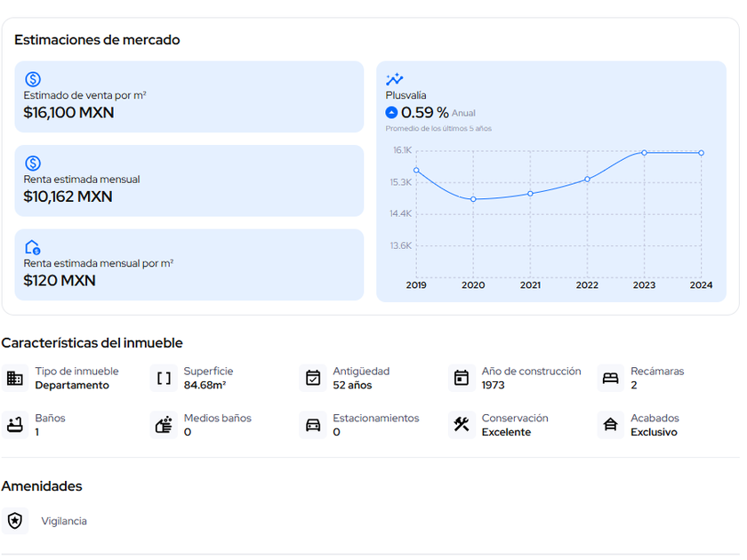Click the $16,100 MXN sale estimate value
The image size is (747, 560).
[x=68, y=113]
